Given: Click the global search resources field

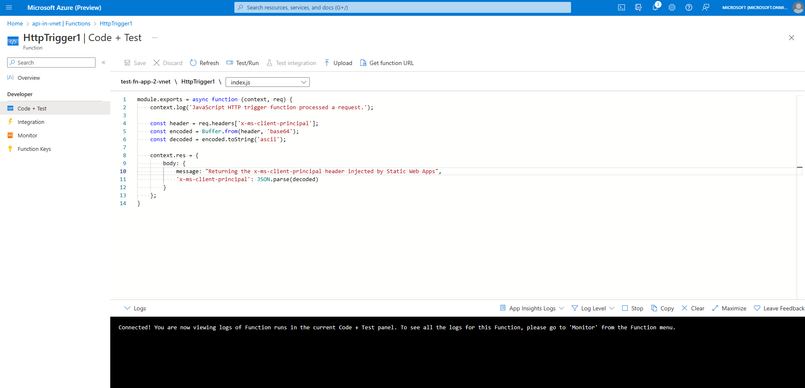Looking at the screenshot, I should coord(402,8).
